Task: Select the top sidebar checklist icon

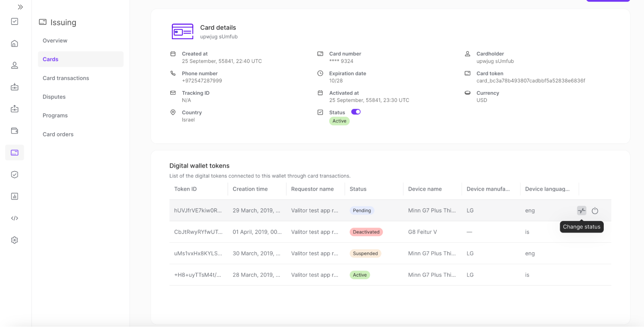Action: pyautogui.click(x=14, y=22)
